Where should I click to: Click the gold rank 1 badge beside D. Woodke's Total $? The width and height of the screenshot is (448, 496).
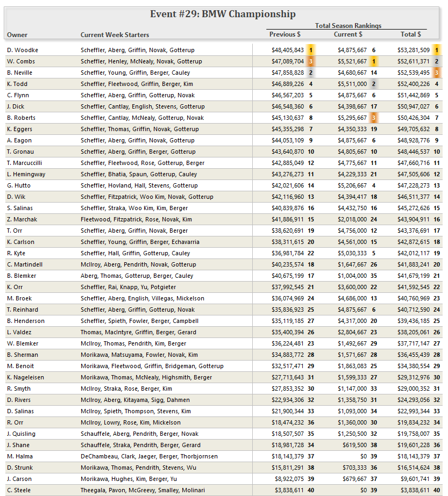tap(437, 50)
